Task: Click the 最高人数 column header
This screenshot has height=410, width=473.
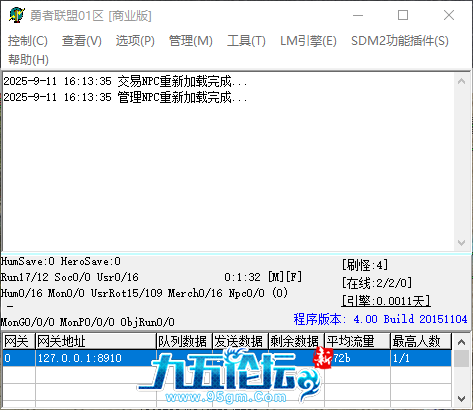Action: 421,341
